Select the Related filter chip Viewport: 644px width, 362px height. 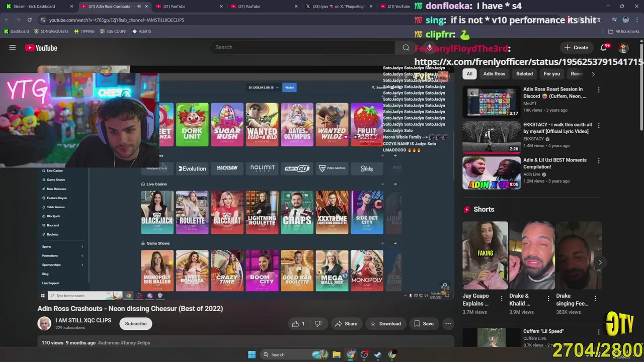(524, 74)
